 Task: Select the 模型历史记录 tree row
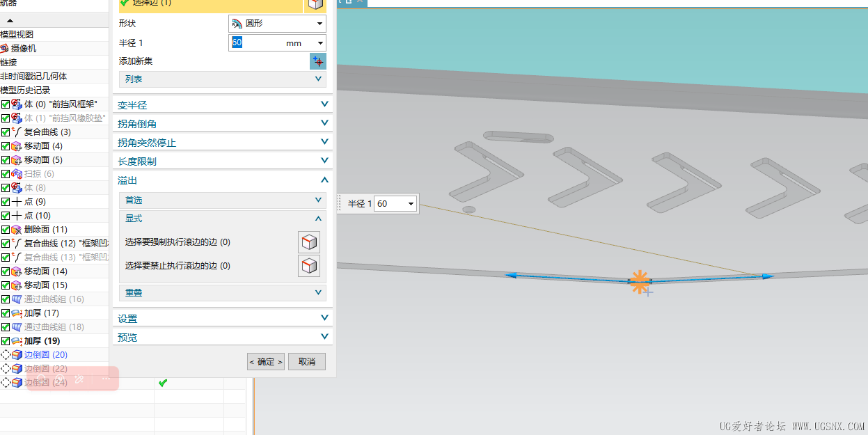[54, 90]
